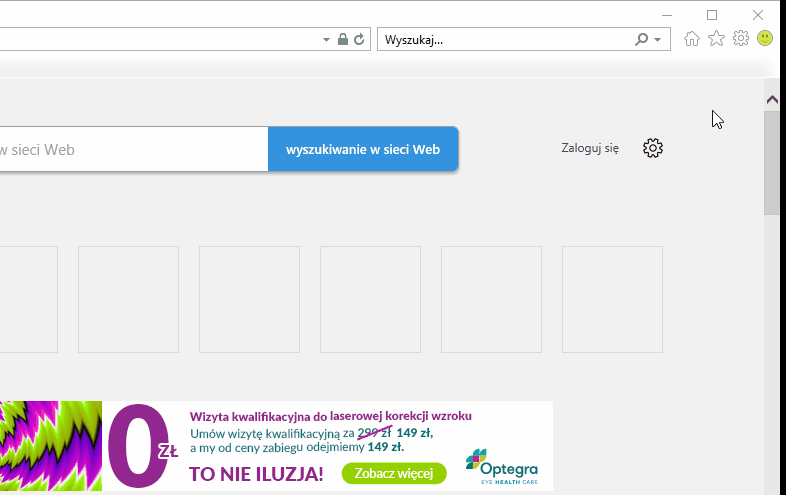Expand the address bar dropdown arrow
The width and height of the screenshot is (786, 495).
(x=326, y=40)
